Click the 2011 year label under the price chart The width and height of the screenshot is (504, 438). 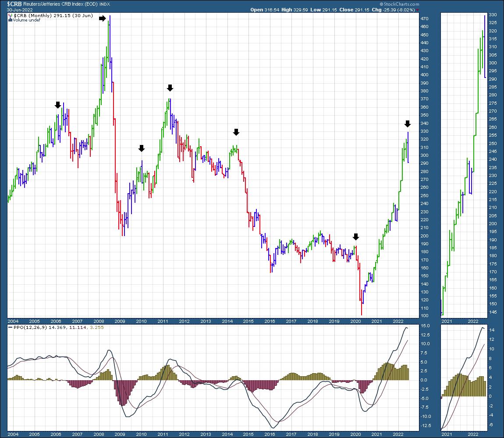(163, 321)
